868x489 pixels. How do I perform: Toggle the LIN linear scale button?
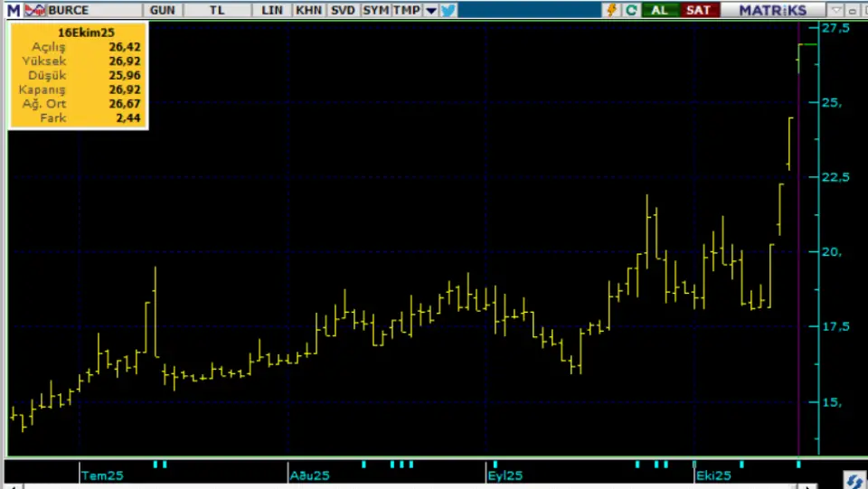271,10
